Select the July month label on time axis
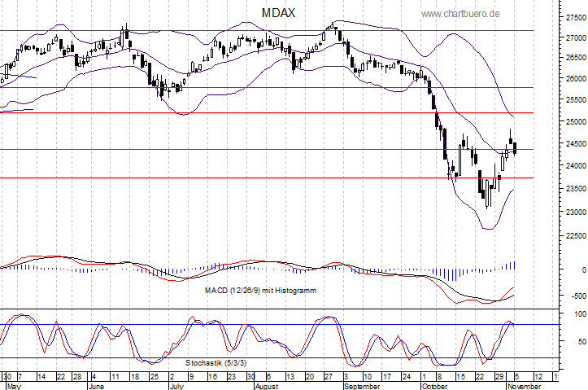The width and height of the screenshot is (588, 390). point(176,386)
